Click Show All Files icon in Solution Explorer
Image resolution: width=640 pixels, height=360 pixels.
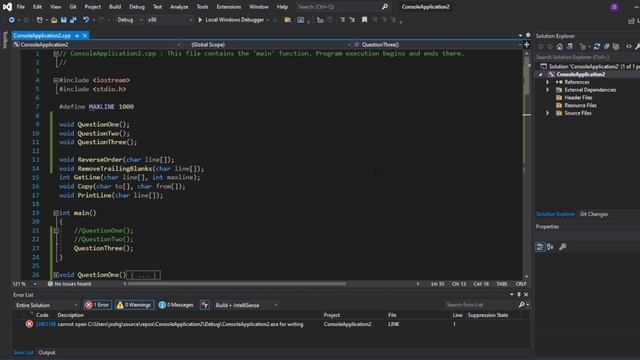[x=616, y=47]
